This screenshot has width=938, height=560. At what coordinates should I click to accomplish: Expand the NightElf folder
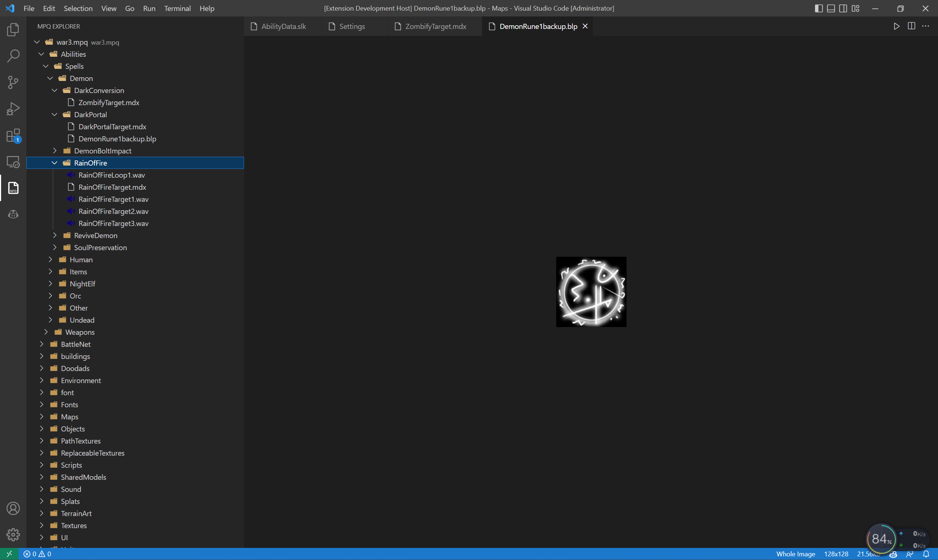tap(50, 284)
